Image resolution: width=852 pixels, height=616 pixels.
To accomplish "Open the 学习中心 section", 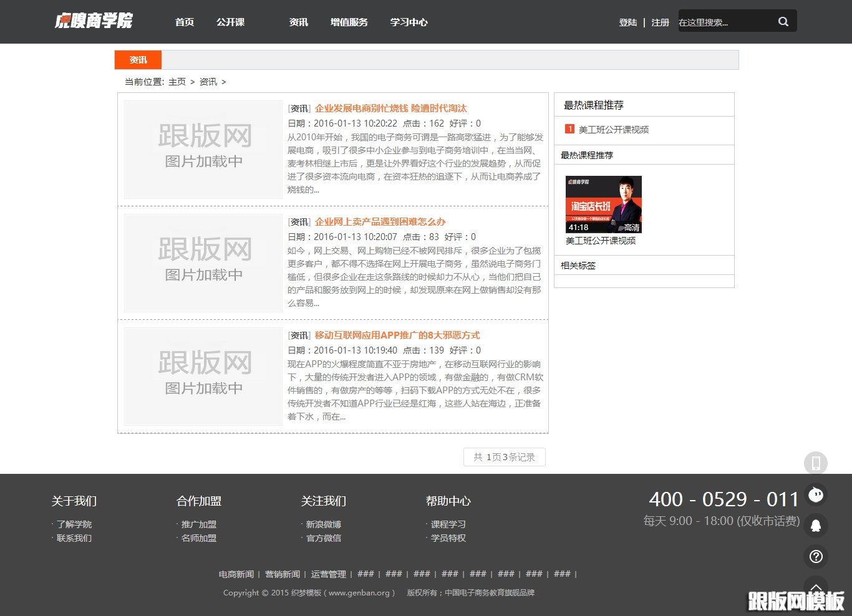I will pos(408,22).
